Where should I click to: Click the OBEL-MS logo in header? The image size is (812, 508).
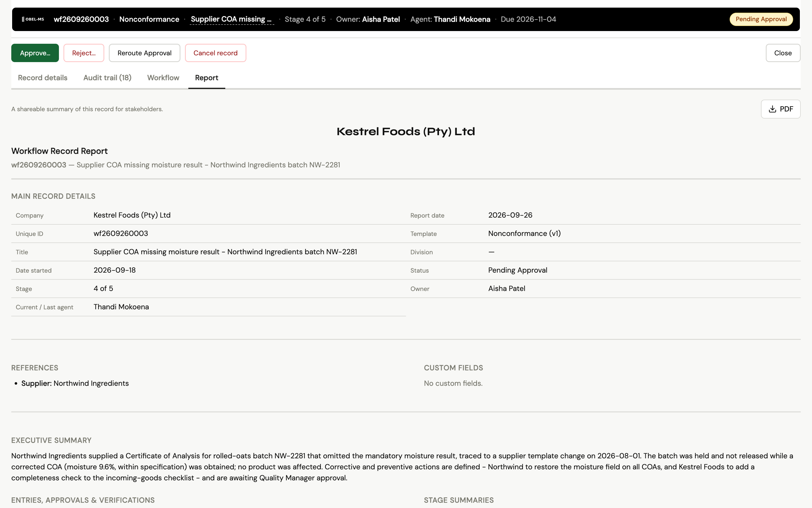click(x=33, y=19)
